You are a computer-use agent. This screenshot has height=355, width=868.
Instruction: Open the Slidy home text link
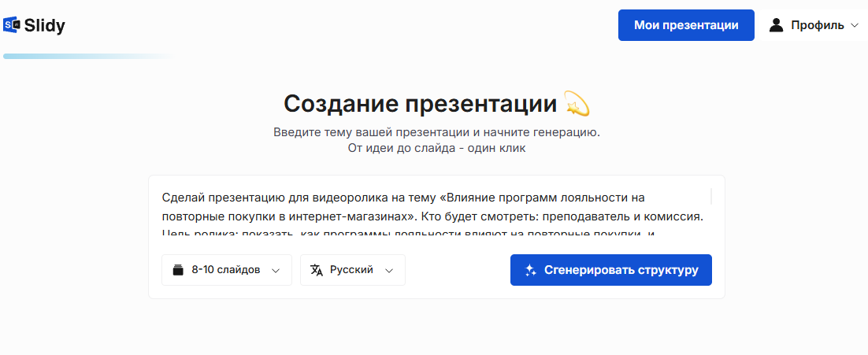pyautogui.click(x=44, y=25)
